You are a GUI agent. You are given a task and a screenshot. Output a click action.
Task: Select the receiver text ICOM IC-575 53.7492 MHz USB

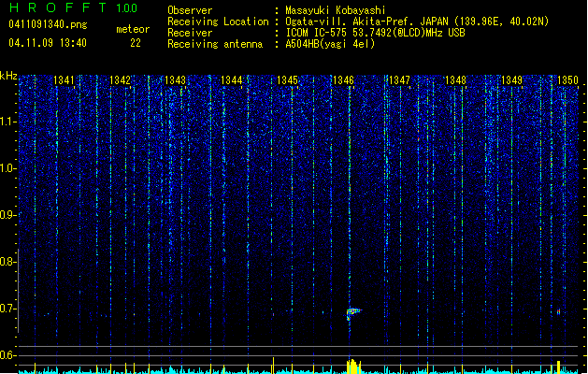[375, 33]
